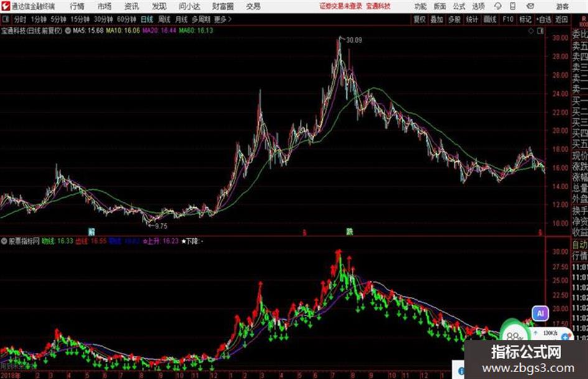This screenshot has height=379, width=588.
Task: Click the 跌 marker on the chart axis
Action: coord(350,232)
